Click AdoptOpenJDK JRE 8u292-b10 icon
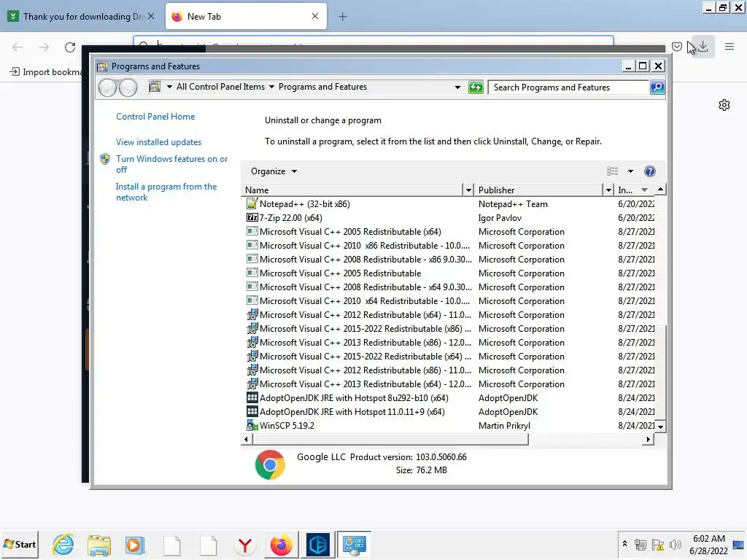 pos(252,397)
